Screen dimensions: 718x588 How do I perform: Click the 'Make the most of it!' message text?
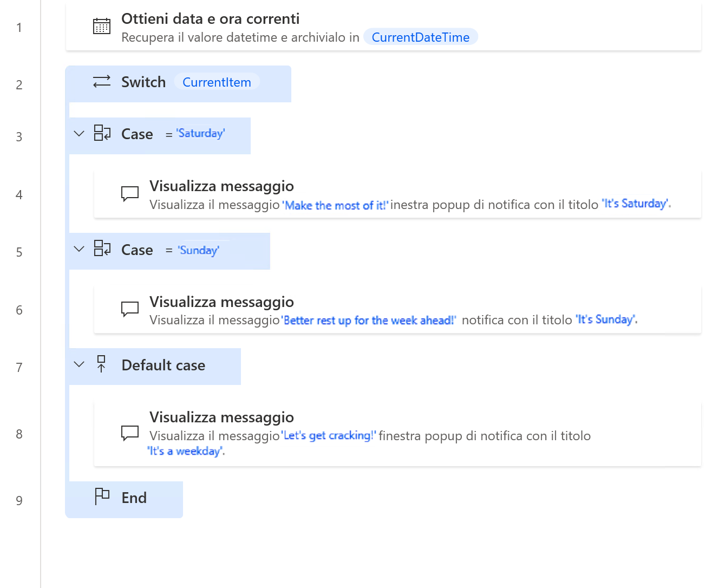(336, 206)
